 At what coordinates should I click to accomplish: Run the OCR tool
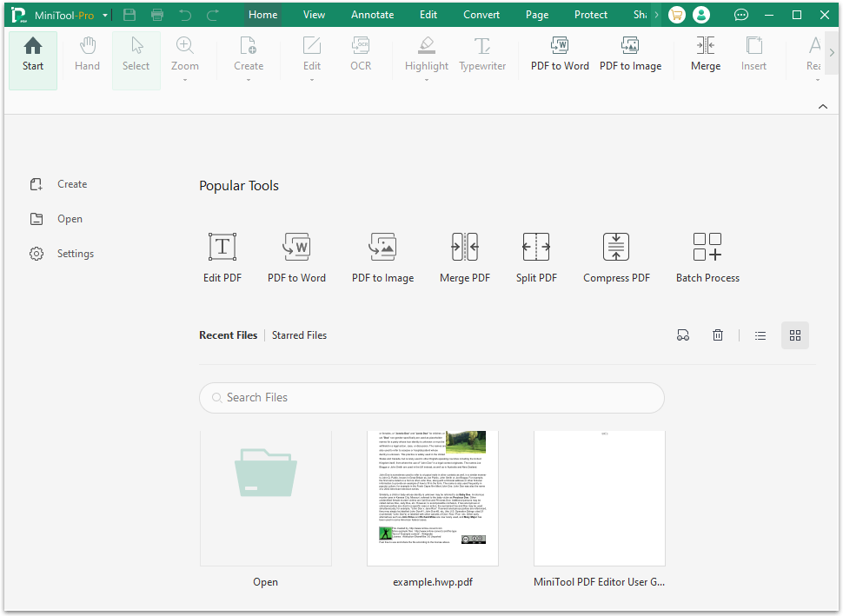click(x=361, y=54)
